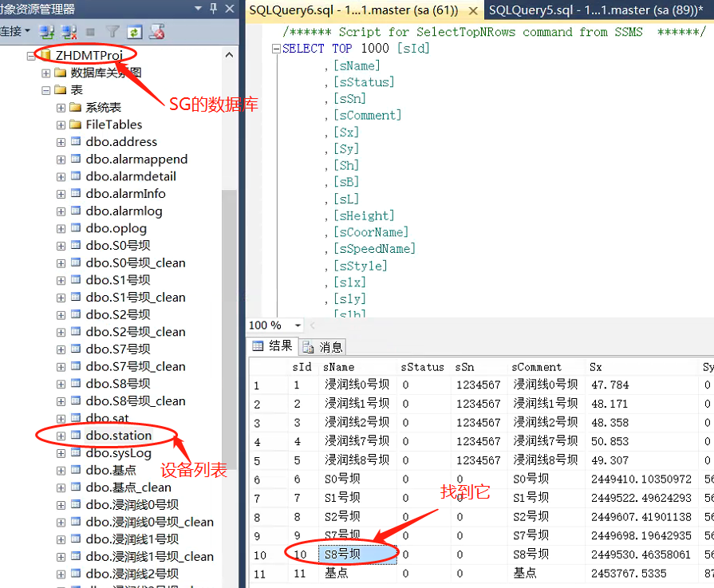Viewport: 714px width, 588px height.
Task: Toggle auto-hide pin on Object Explorer
Action: pos(212,9)
